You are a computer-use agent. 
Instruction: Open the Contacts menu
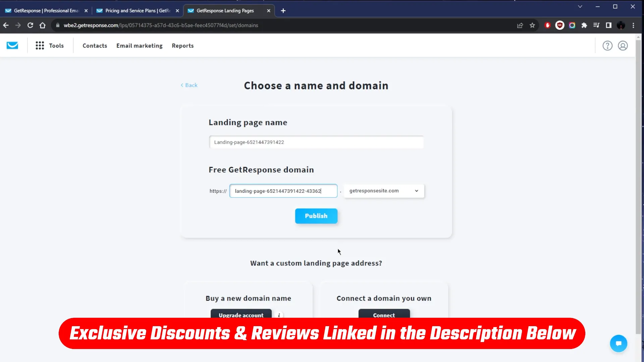[x=95, y=46]
